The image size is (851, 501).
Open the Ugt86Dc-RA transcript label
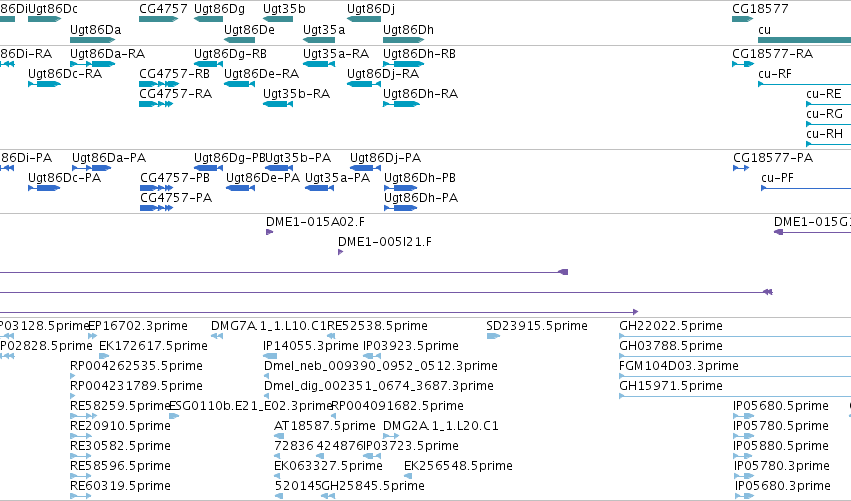pyautogui.click(x=65, y=73)
